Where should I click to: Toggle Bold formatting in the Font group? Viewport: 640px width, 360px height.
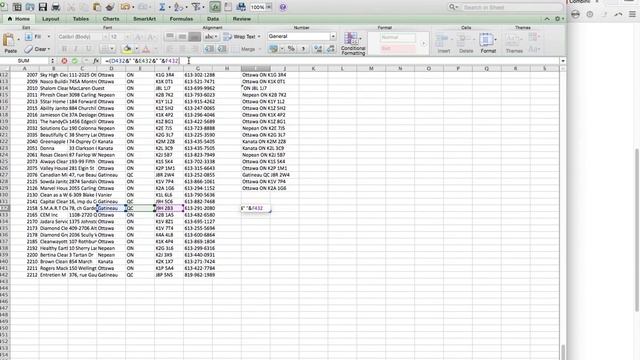tap(64, 49)
